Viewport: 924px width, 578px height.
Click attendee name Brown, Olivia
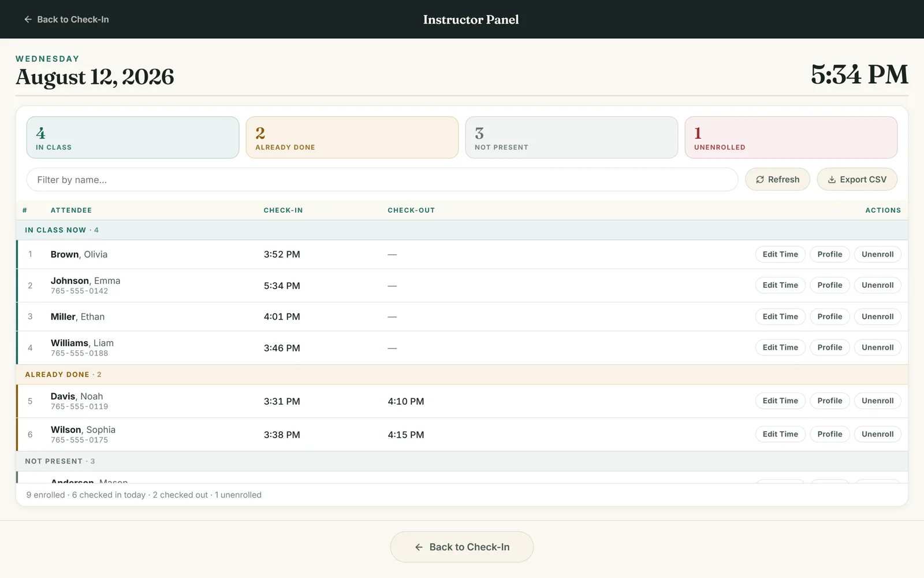tap(79, 254)
